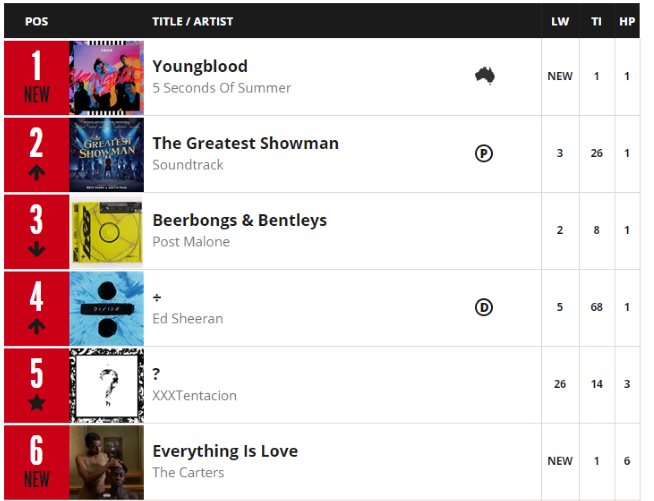Go to the Everything Is Love title
The height and width of the screenshot is (501, 654).
coord(225,451)
